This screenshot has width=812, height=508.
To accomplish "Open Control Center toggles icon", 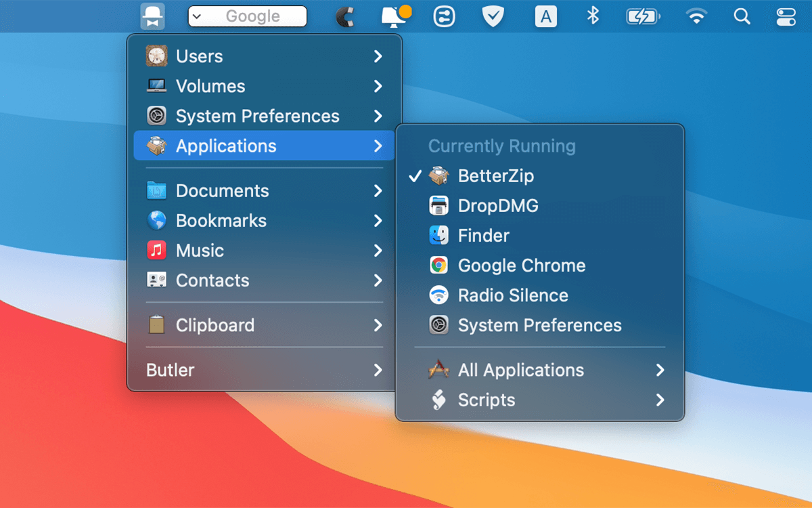I will tap(786, 16).
